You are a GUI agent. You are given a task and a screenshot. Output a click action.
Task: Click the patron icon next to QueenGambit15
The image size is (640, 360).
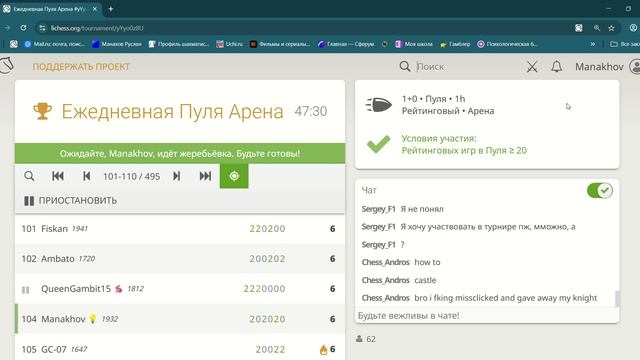coord(119,289)
